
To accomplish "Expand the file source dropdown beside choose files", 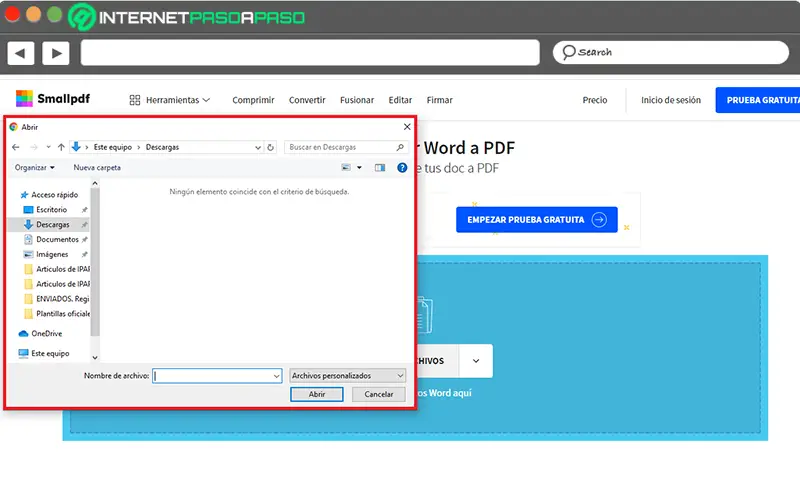I will click(476, 361).
